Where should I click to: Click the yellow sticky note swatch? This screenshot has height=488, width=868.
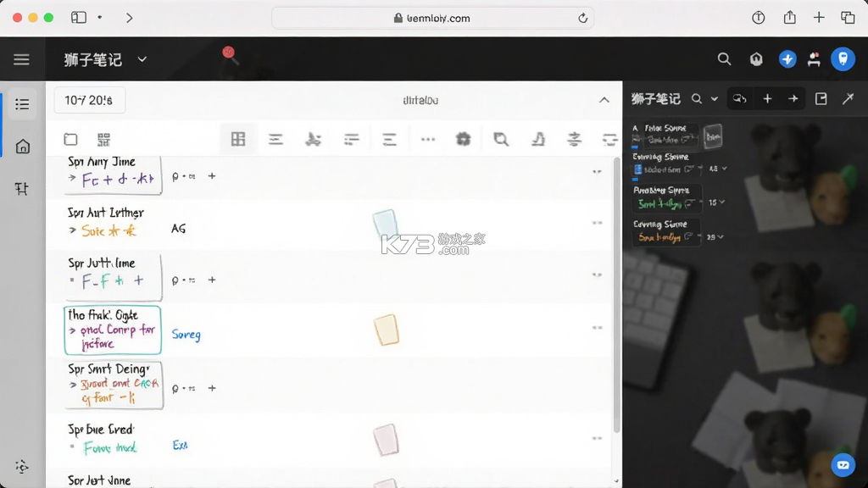coord(387,330)
